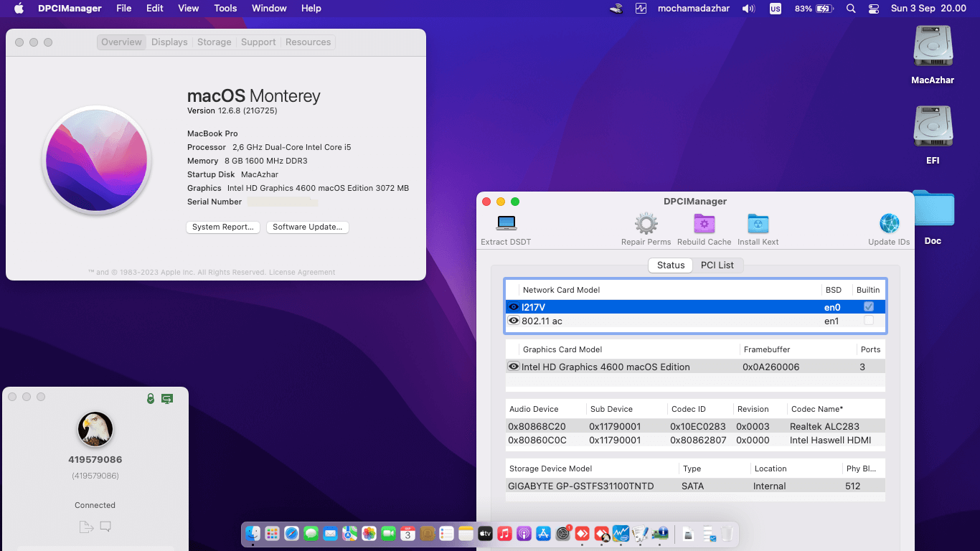Select the Overview tab in About This Mac

[121, 42]
